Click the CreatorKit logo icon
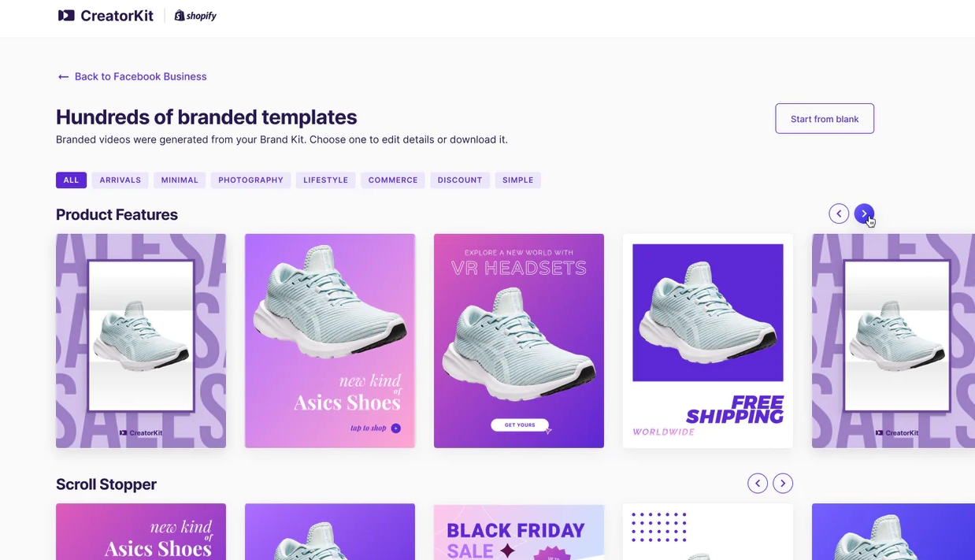 66,15
